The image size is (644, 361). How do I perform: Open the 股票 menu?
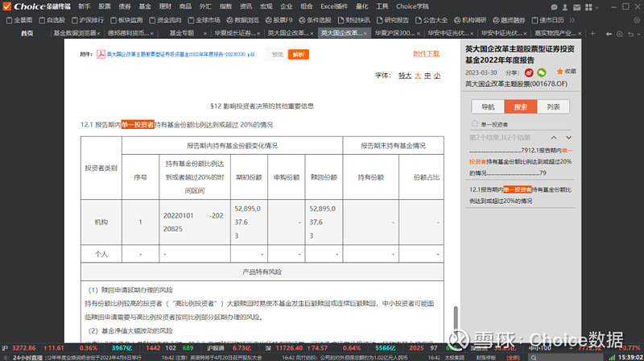point(105,6)
